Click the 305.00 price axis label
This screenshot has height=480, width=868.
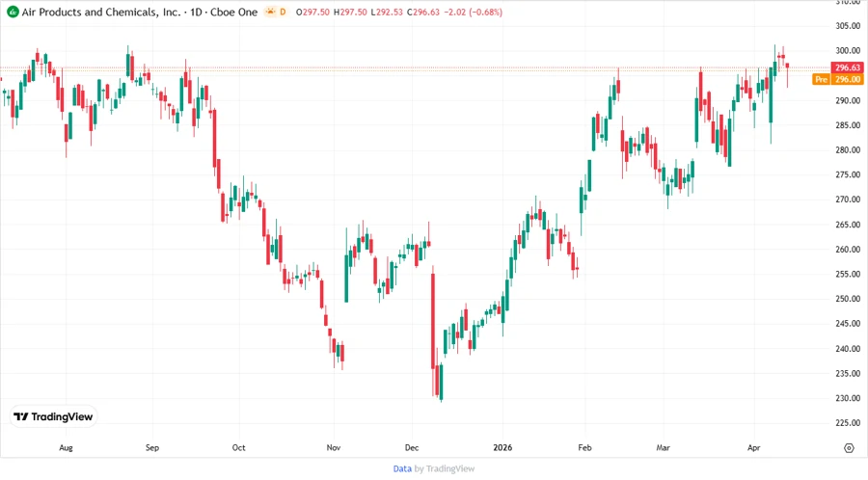(x=848, y=26)
